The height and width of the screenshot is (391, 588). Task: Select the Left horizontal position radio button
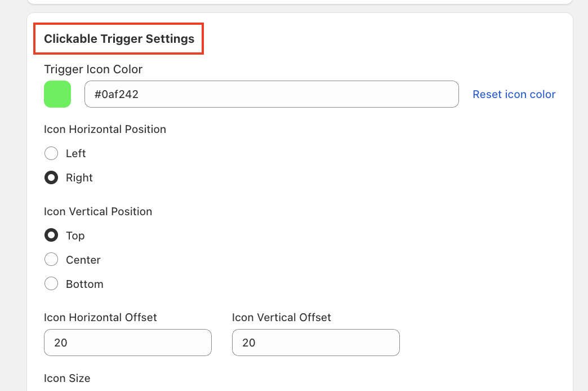[51, 153]
